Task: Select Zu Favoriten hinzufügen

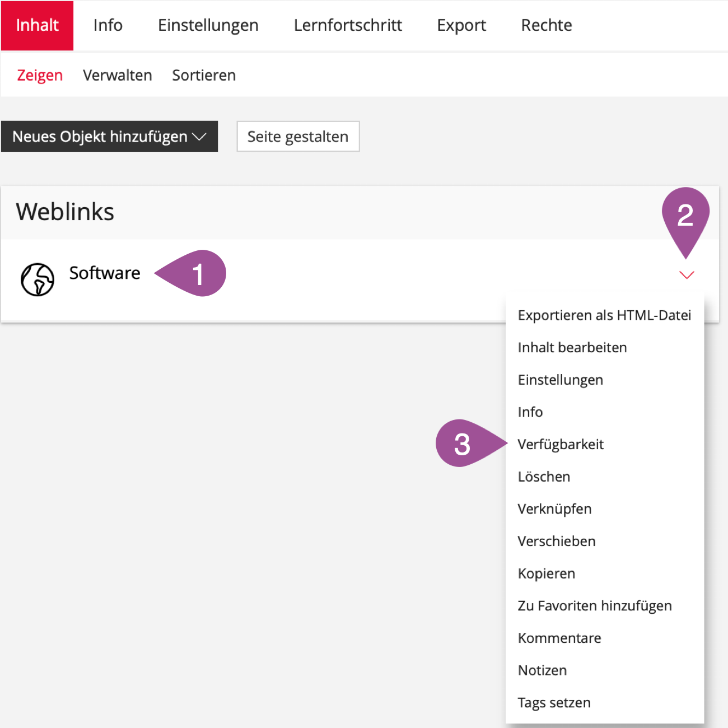Action: click(595, 606)
